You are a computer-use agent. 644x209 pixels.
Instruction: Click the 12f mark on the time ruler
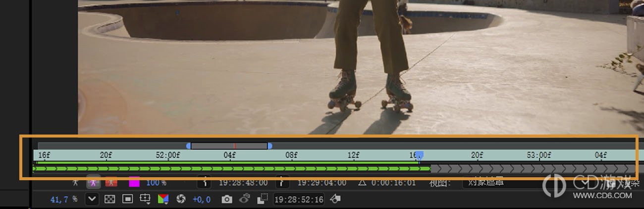[353, 155]
